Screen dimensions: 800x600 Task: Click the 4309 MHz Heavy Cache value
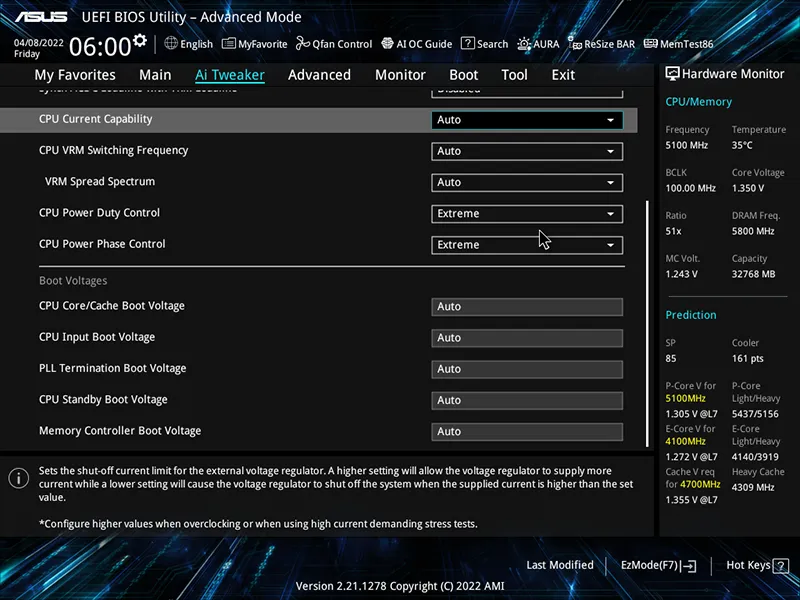[x=753, y=487]
